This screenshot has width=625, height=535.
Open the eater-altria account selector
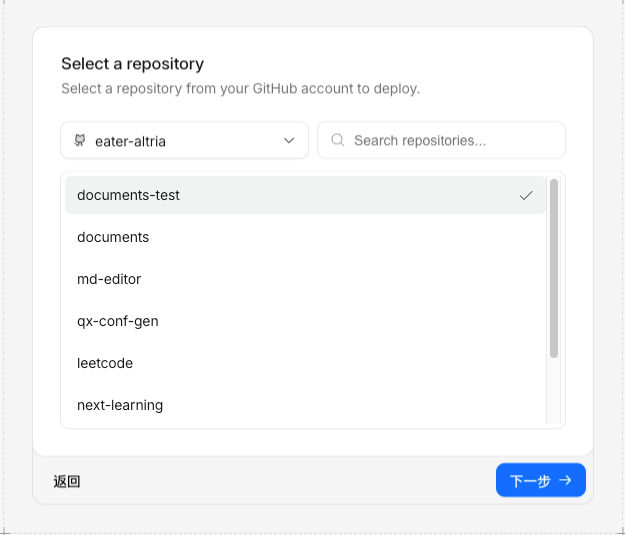pos(184,141)
